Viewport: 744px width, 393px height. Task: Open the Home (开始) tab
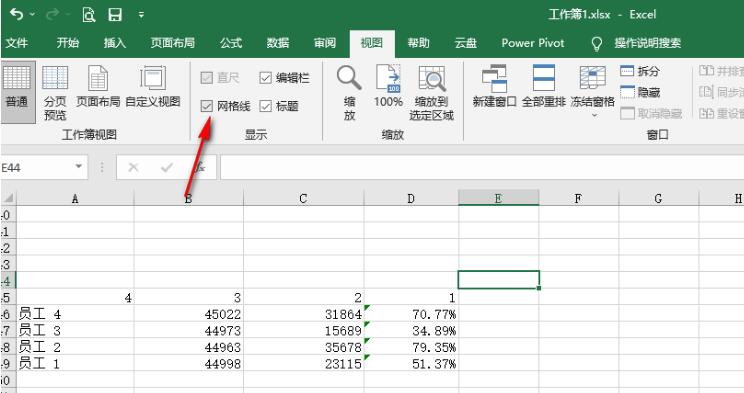tap(68, 43)
